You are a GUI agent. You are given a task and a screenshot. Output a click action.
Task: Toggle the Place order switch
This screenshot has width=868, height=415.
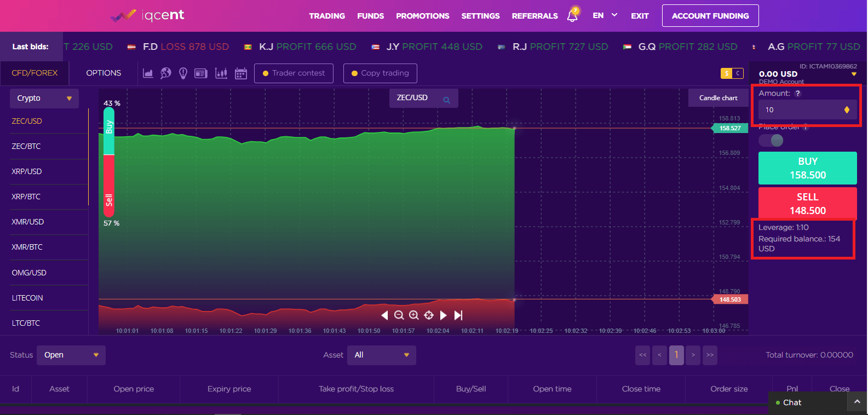click(x=771, y=141)
